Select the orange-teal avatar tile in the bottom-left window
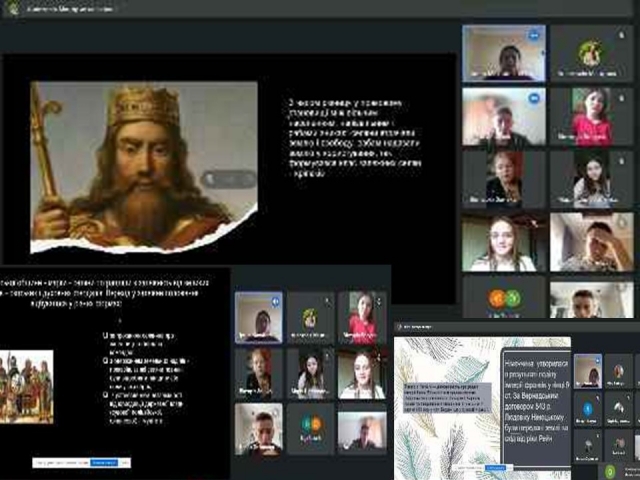This screenshot has width=640, height=480. point(311,429)
